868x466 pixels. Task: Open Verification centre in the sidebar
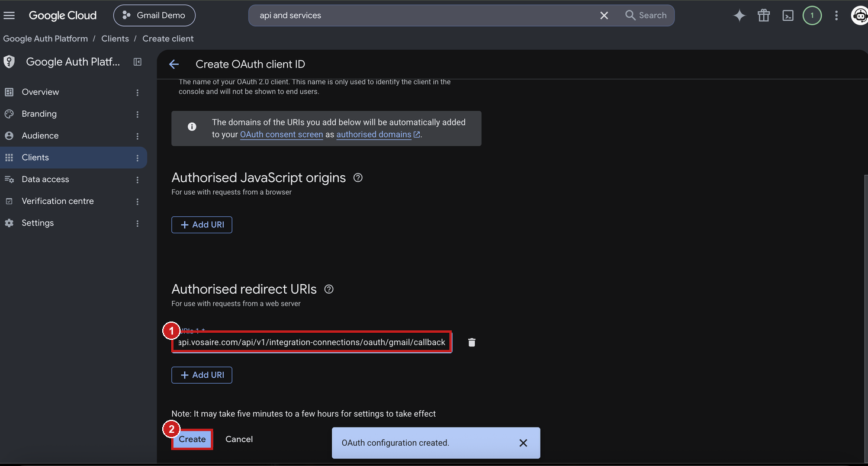(x=73, y=201)
